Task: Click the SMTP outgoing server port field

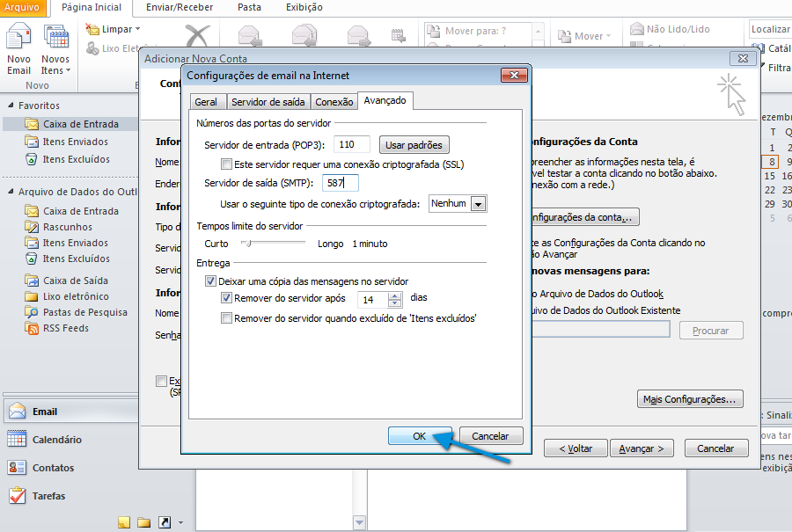Action: pyautogui.click(x=341, y=184)
